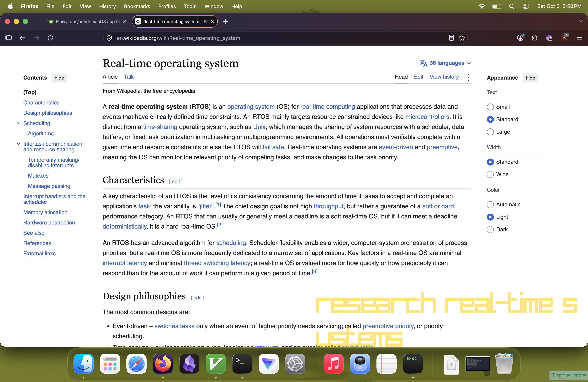The width and height of the screenshot is (588, 382).
Task: Open the thread switching latency link
Action: 217,263
